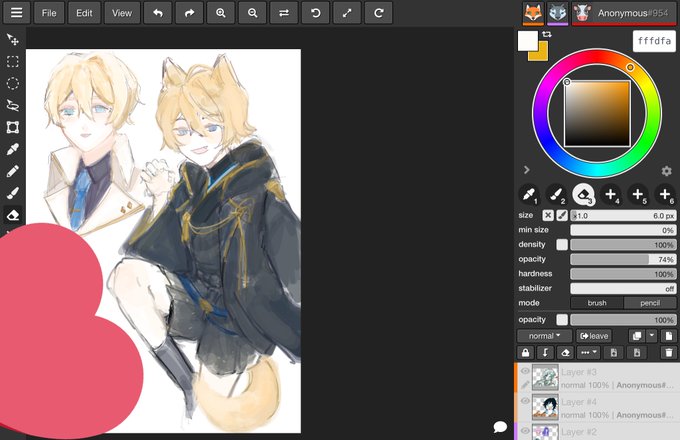Open the chat bubble
This screenshot has height=440, width=680.
(500, 427)
